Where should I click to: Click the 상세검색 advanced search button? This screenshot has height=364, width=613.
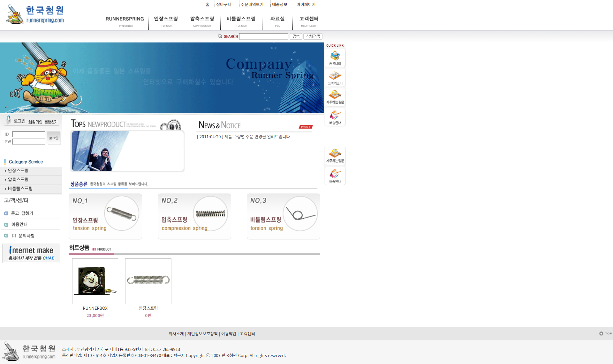click(x=313, y=36)
